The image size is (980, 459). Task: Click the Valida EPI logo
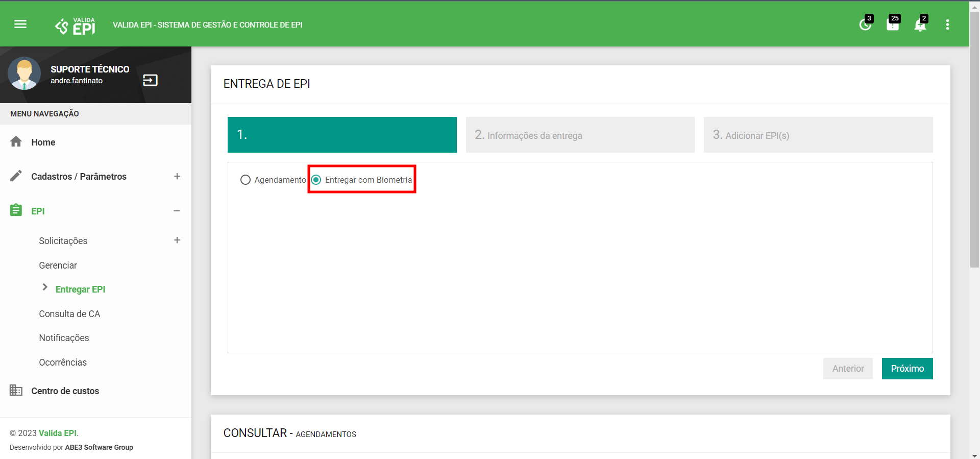(75, 26)
